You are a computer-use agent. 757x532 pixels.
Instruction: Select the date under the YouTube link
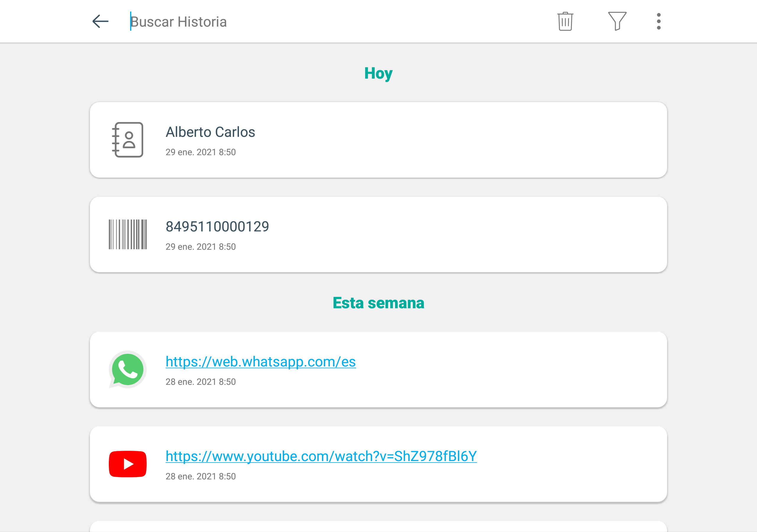click(200, 477)
